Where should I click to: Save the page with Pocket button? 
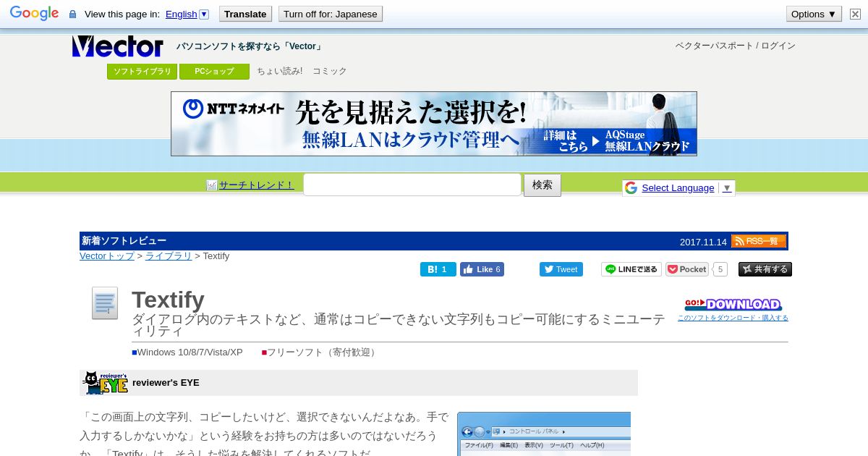(x=687, y=269)
